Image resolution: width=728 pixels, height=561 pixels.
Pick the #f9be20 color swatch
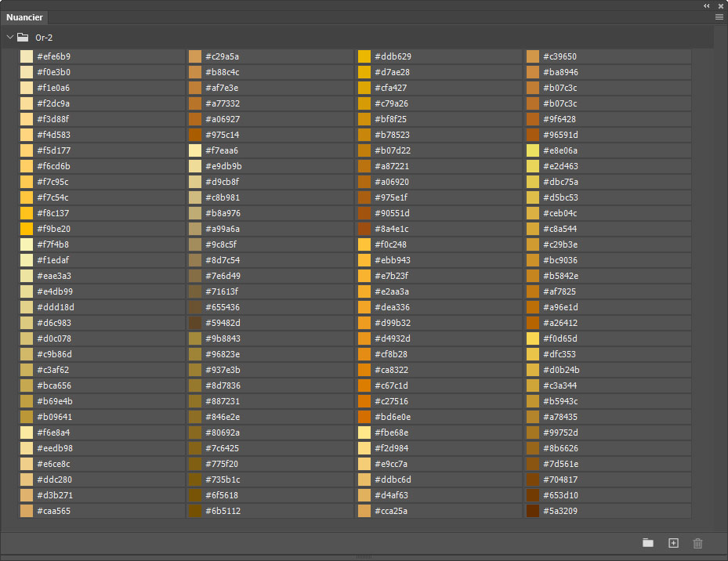click(27, 229)
